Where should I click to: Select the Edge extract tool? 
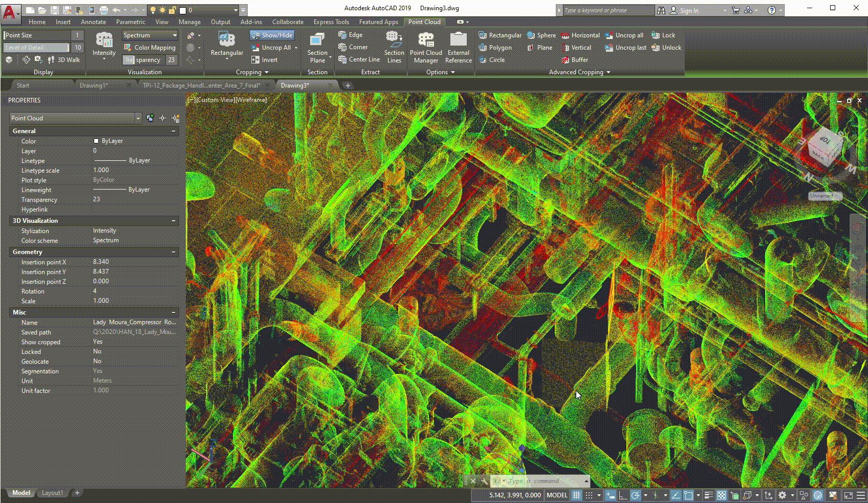tap(351, 35)
